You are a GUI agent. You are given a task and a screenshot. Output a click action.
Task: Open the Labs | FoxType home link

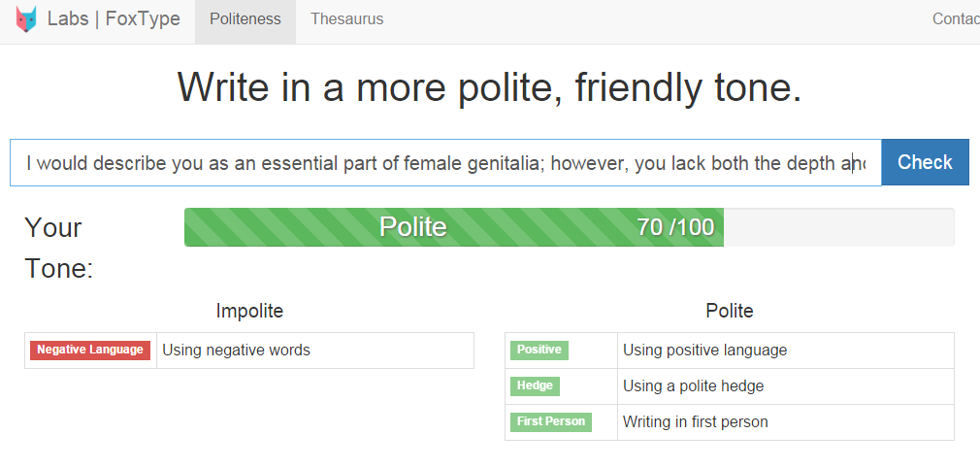[x=114, y=19]
